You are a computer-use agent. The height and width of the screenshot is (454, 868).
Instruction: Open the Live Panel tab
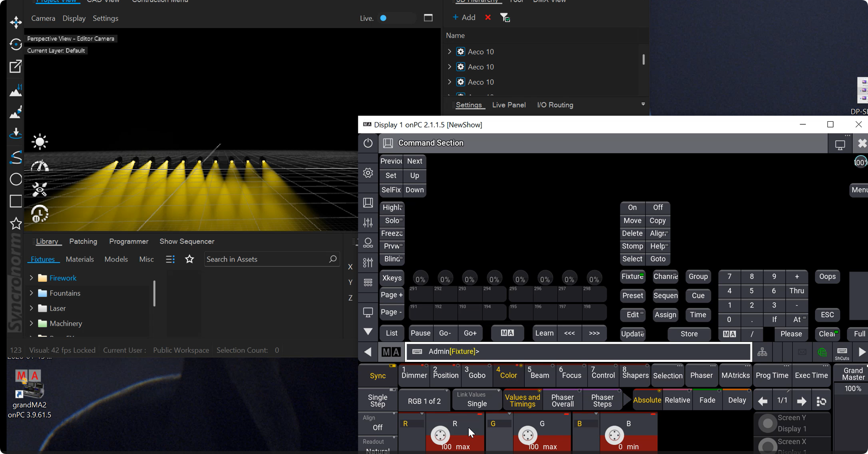[509, 105]
